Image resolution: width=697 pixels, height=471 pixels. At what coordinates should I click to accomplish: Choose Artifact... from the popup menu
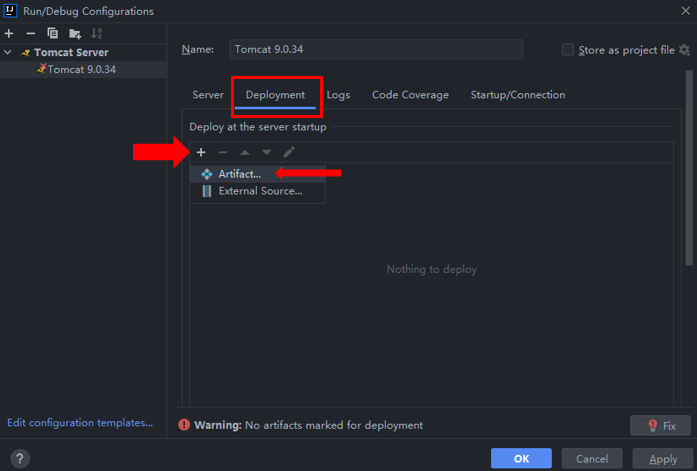[257, 174]
